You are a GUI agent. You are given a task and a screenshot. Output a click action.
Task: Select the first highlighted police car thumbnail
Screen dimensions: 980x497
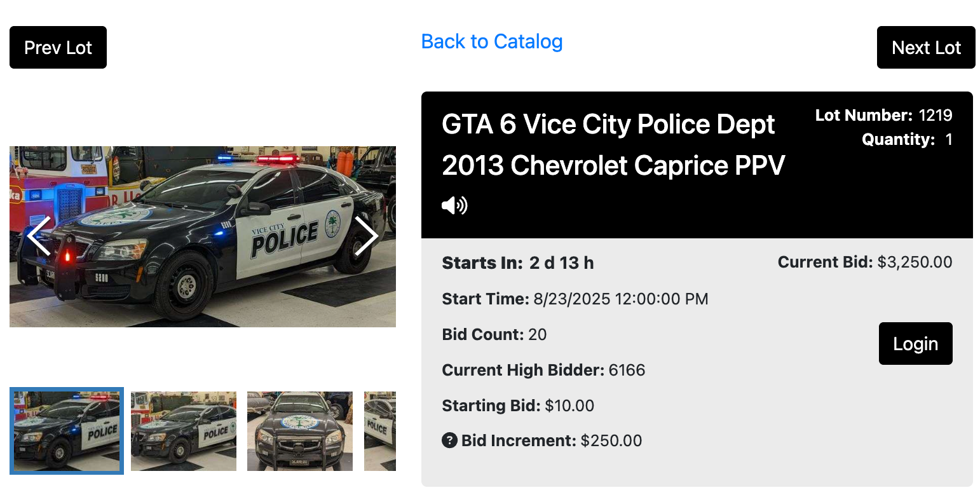pos(67,431)
